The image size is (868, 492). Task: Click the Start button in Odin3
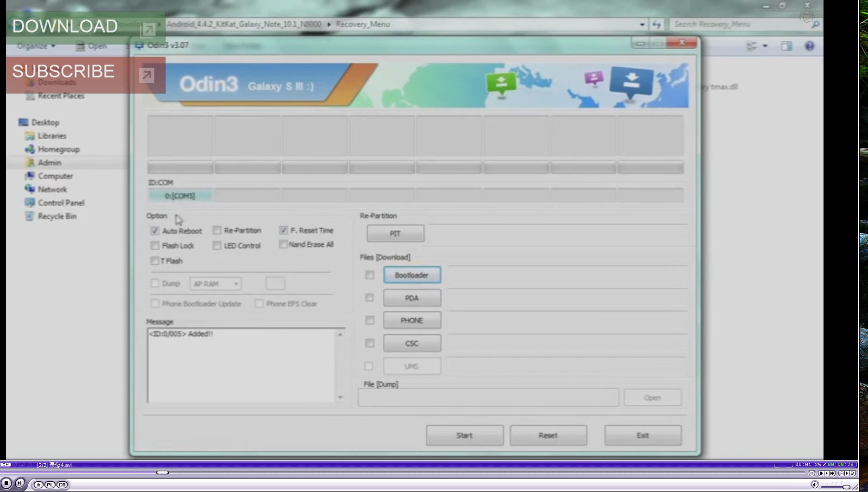click(x=465, y=435)
